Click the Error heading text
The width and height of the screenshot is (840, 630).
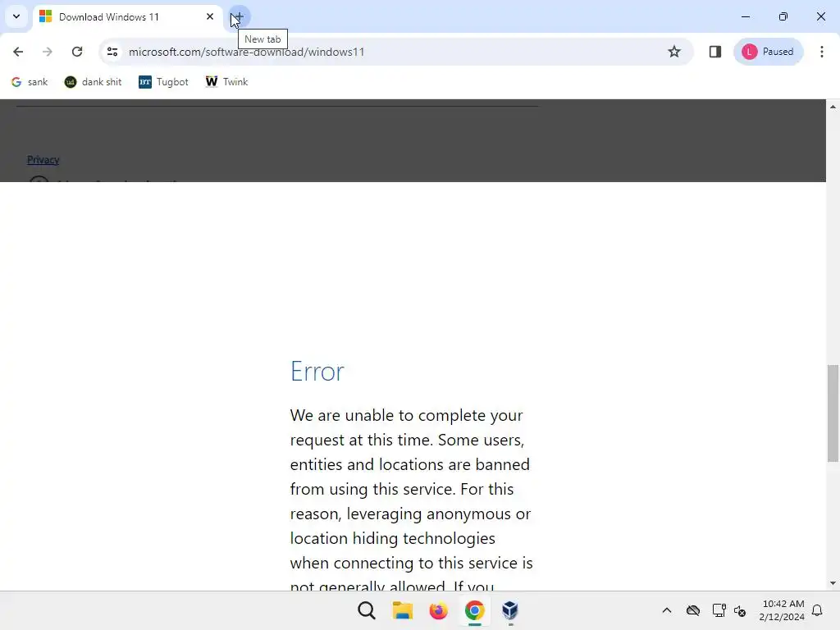317,372
